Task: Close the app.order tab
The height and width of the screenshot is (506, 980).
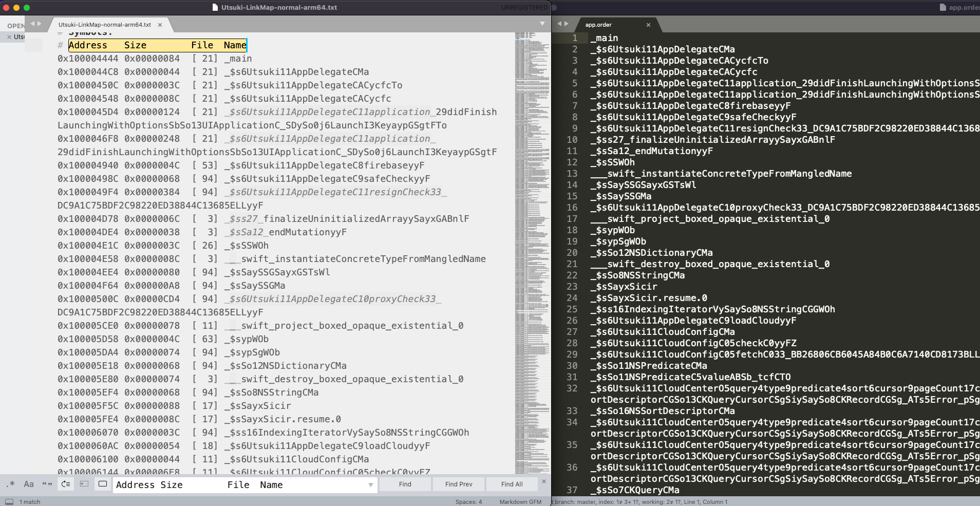Action: [x=648, y=25]
